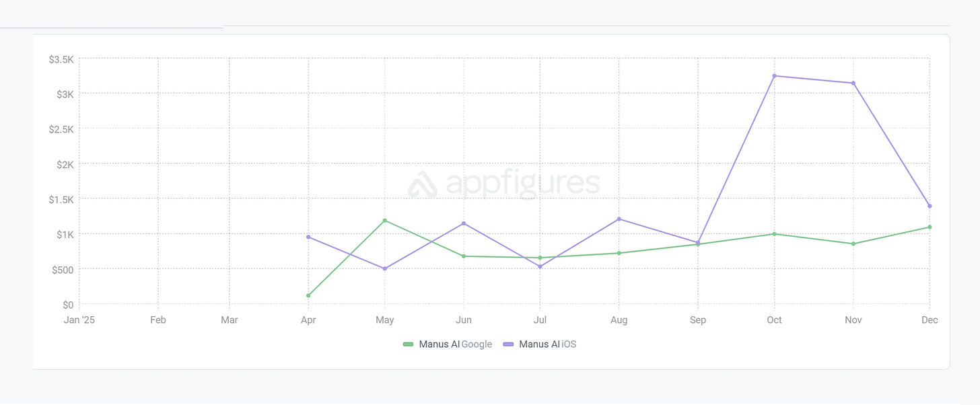Click the $2.5K y-axis label
Screen dimensions: 980x405
tap(61, 129)
